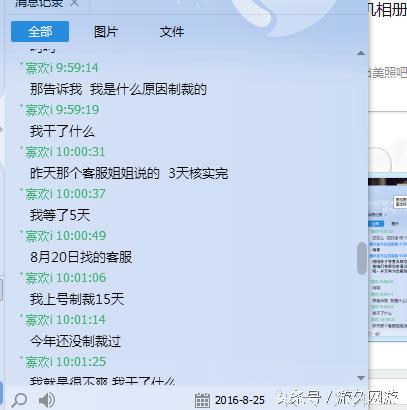
Task: Select the 全部 tab
Action: (40, 32)
